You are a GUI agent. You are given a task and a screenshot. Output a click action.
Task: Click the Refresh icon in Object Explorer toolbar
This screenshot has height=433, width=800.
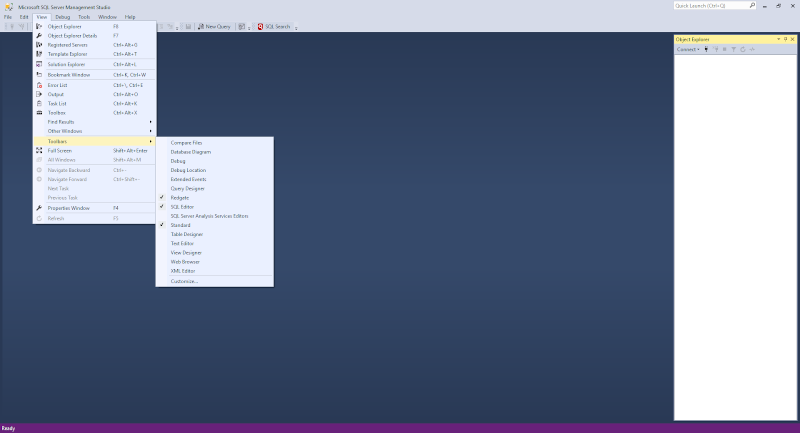pyautogui.click(x=743, y=49)
